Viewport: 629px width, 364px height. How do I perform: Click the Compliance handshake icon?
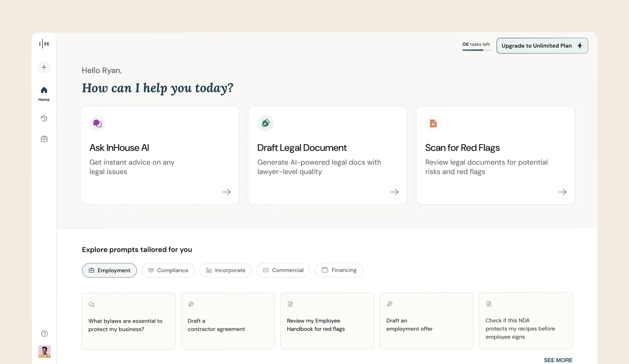click(151, 270)
